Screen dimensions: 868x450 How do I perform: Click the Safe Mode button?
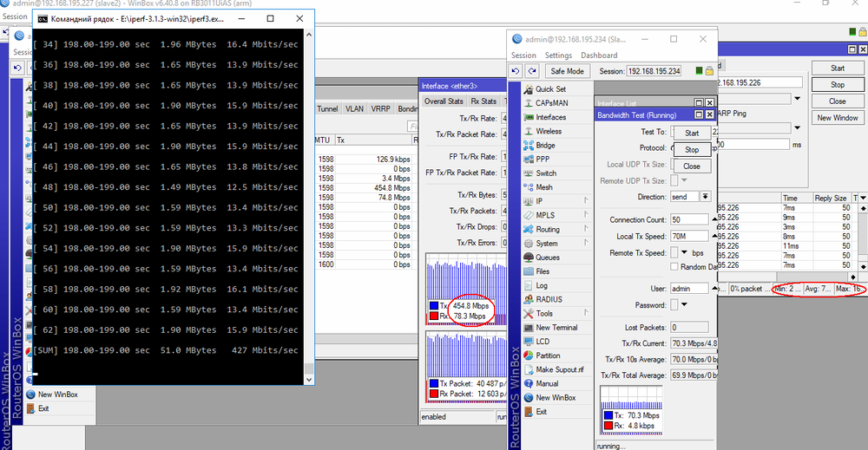pos(567,71)
